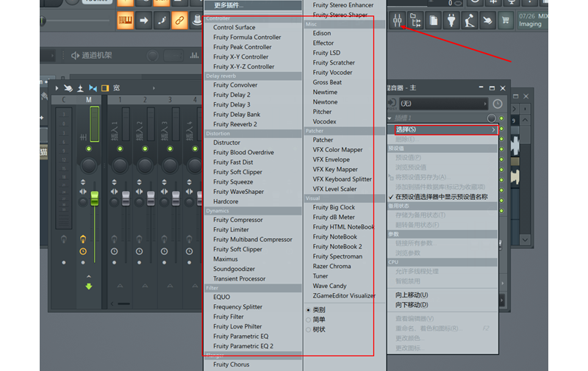This screenshot has height=371, width=588.
Task: Click the clock icon on insert 3 track
Action: [164, 251]
